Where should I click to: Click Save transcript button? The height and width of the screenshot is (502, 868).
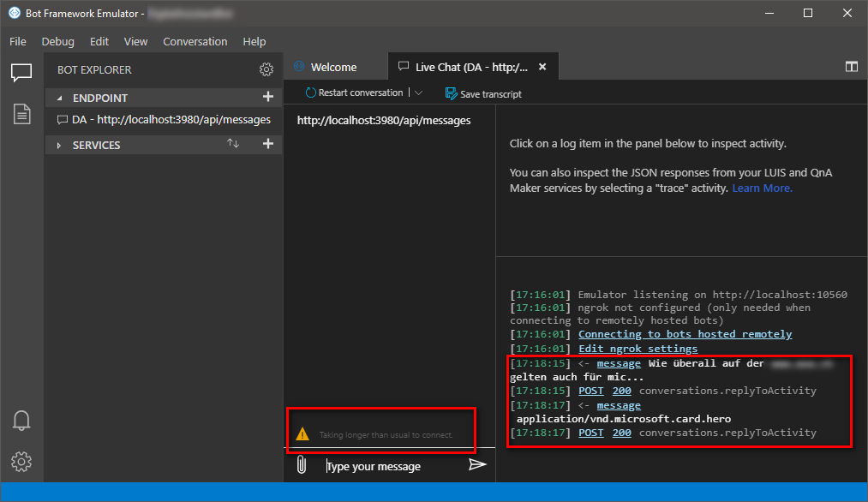483,93
